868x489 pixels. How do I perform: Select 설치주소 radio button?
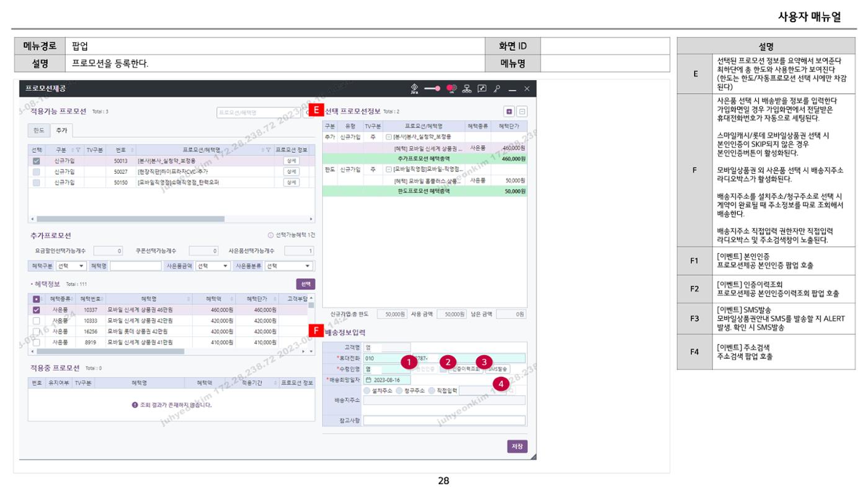point(368,391)
